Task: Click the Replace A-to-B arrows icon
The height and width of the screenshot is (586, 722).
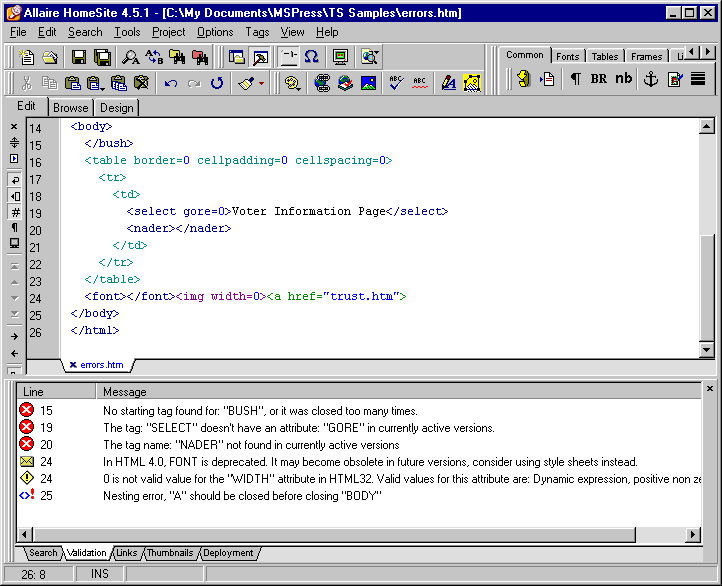Action: (154, 57)
